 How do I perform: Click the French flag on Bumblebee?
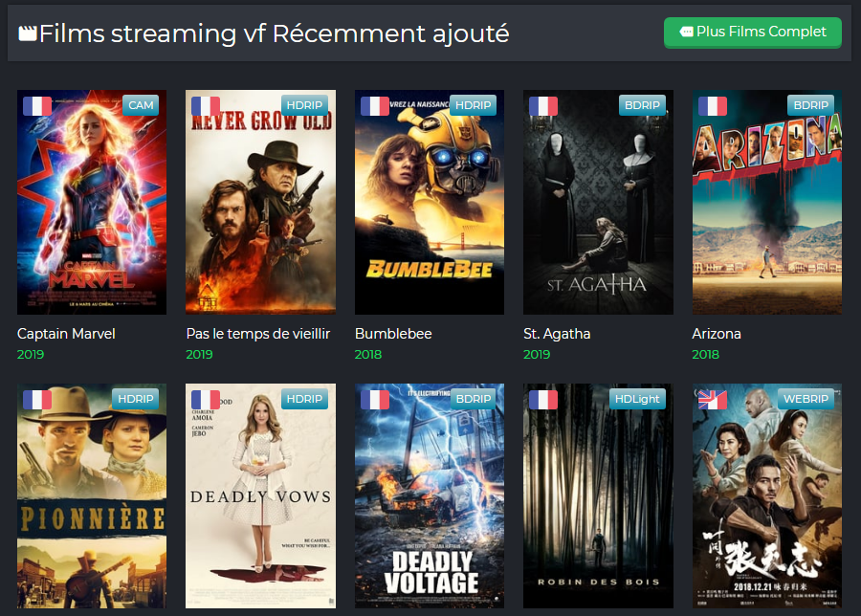coord(375,106)
